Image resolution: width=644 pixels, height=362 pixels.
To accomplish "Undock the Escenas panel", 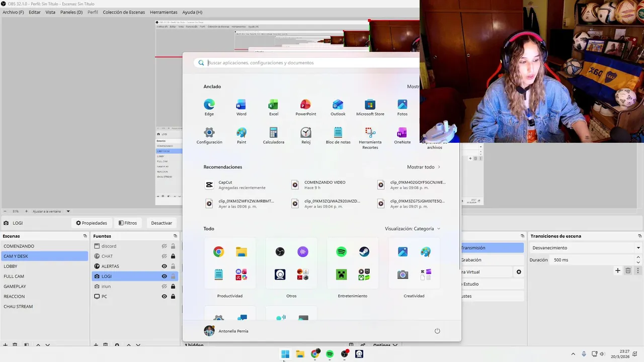I will pyautogui.click(x=85, y=236).
